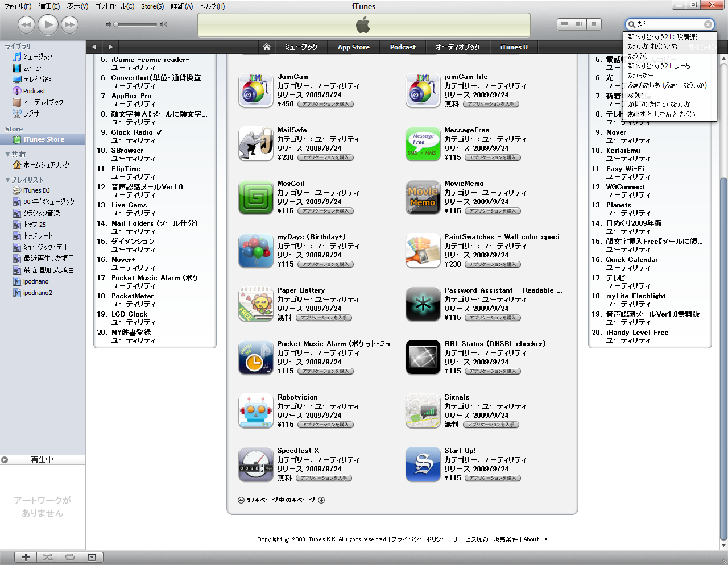Select suggestion なうしか れいいむ

pyautogui.click(x=652, y=47)
